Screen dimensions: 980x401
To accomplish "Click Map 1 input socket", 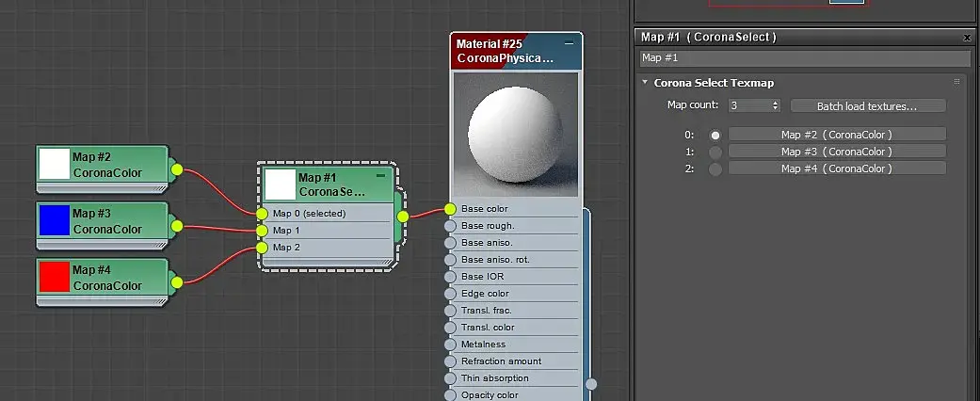I will (262, 231).
